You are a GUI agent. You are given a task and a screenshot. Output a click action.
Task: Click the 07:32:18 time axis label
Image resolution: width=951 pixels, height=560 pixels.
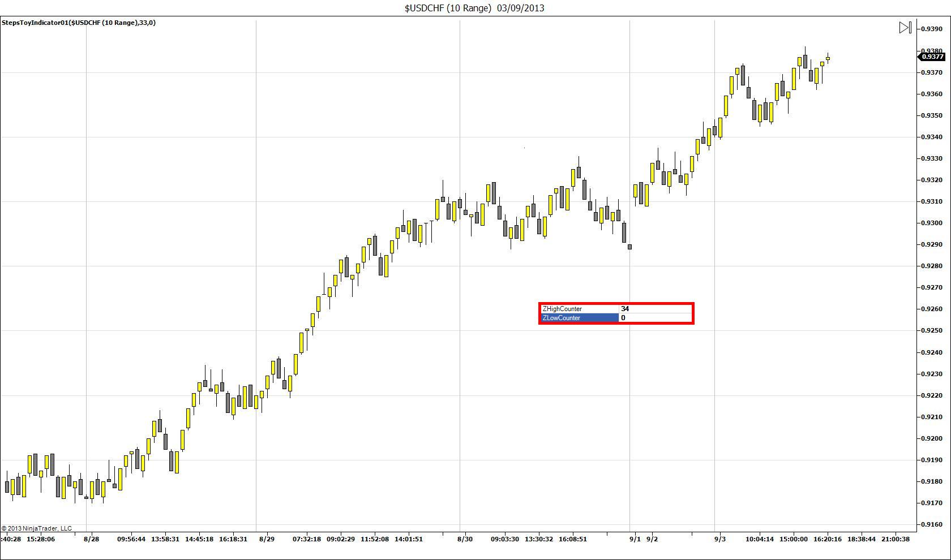tap(307, 539)
